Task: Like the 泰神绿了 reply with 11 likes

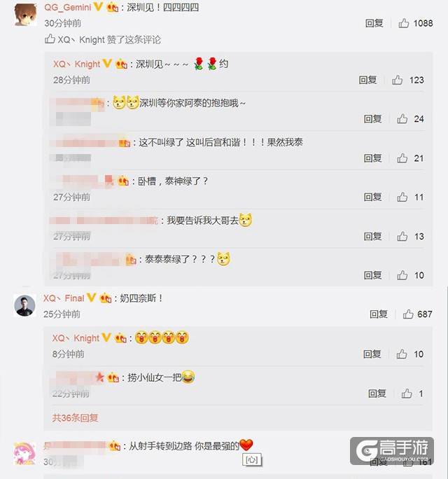Action: click(x=402, y=197)
